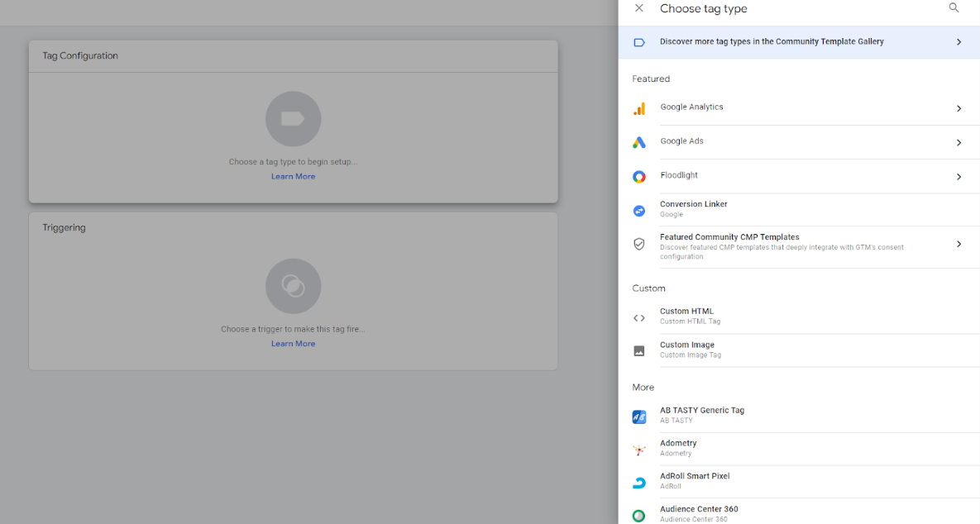The width and height of the screenshot is (980, 524).
Task: Click the Audience Center 360 icon
Action: (x=638, y=516)
